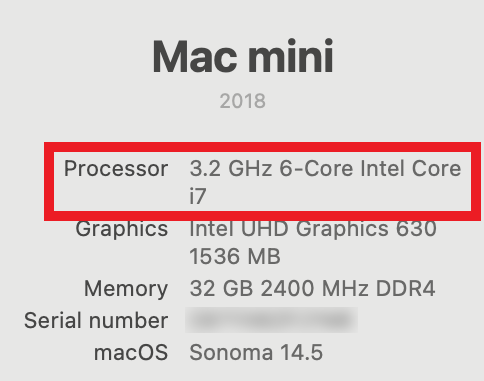This screenshot has width=484, height=381.
Task: Select the 32 GB memory amount
Action: [221, 288]
